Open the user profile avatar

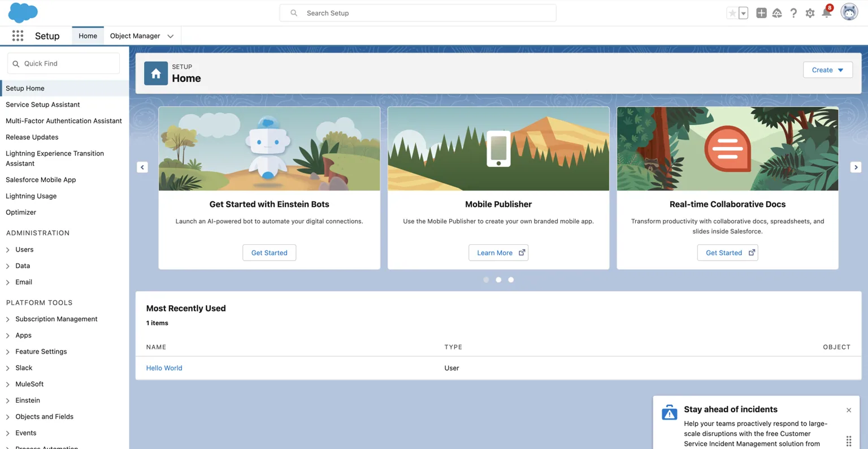point(849,12)
